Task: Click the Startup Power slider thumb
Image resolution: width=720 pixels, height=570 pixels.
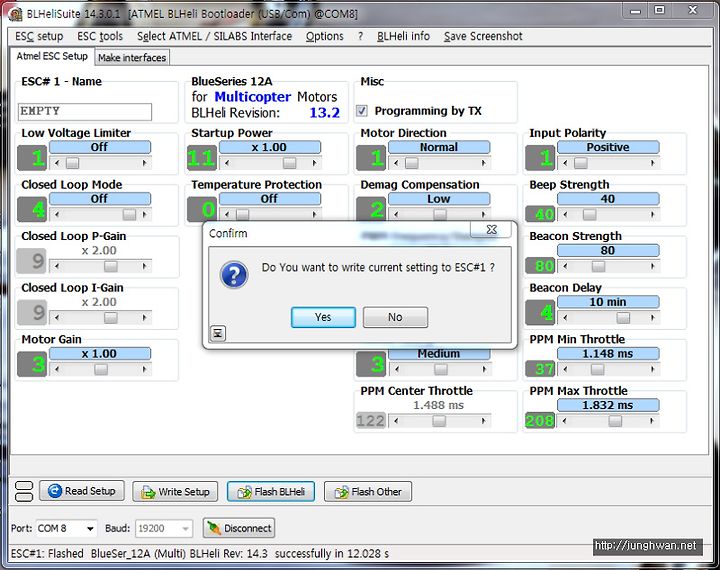Action: tap(289, 163)
